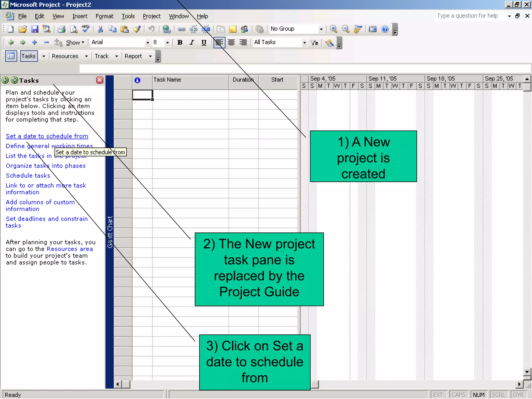This screenshot has height=399, width=532.
Task: Expand the Report guide dropdown arrow
Action: 150,56
